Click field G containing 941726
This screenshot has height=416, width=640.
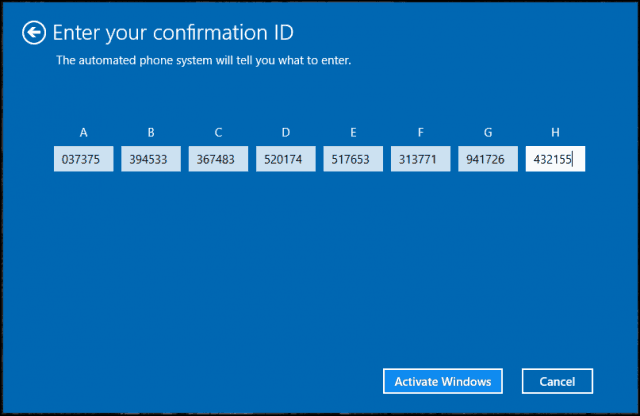pos(488,159)
